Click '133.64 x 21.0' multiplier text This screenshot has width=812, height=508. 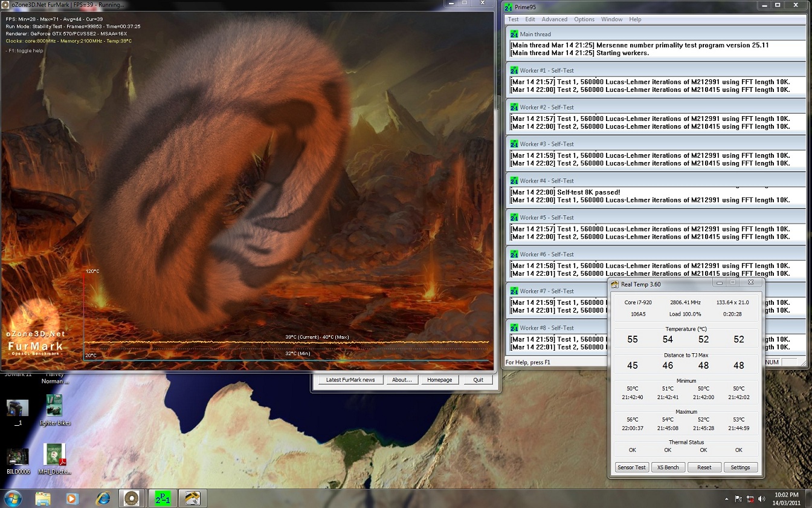click(x=732, y=302)
